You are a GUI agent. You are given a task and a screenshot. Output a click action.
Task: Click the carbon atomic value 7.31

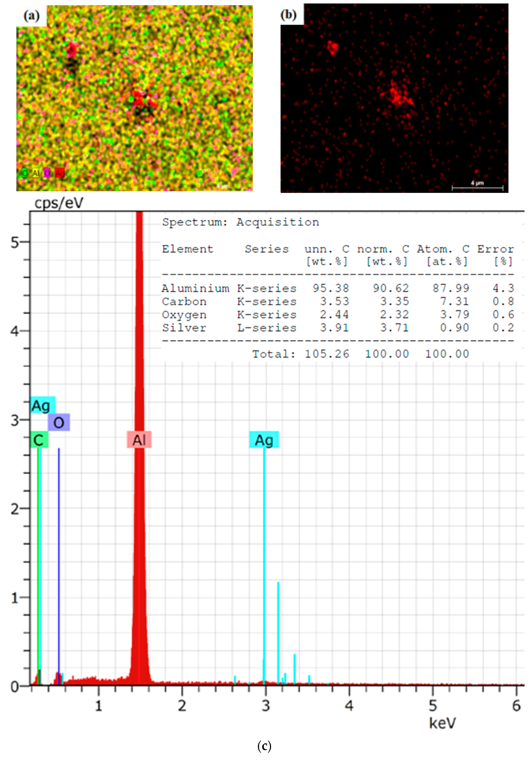click(455, 301)
